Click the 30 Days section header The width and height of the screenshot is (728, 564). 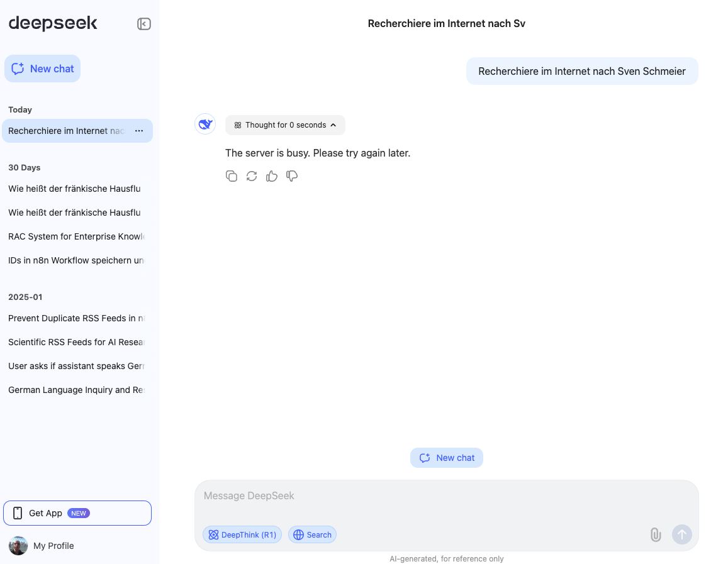click(24, 167)
